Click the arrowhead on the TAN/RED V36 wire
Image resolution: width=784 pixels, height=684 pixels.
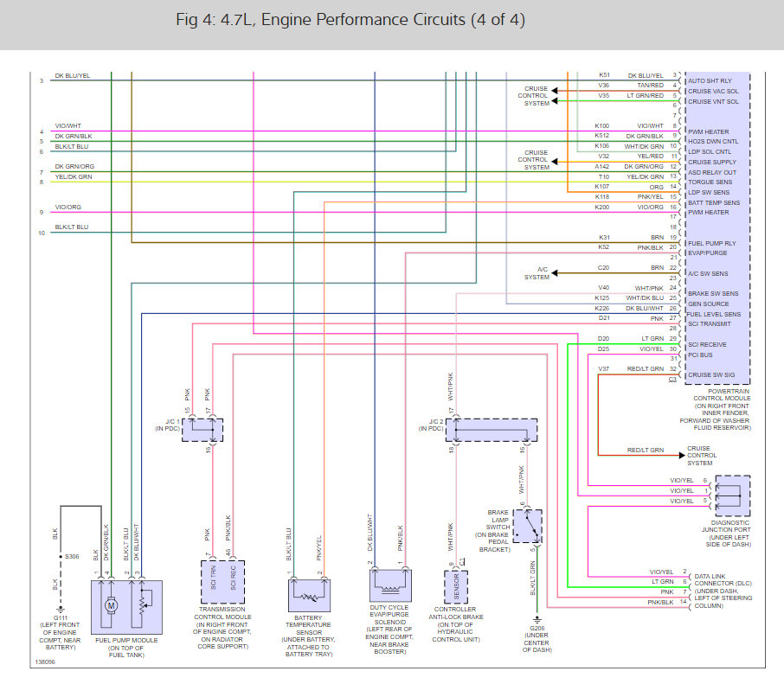(555, 91)
